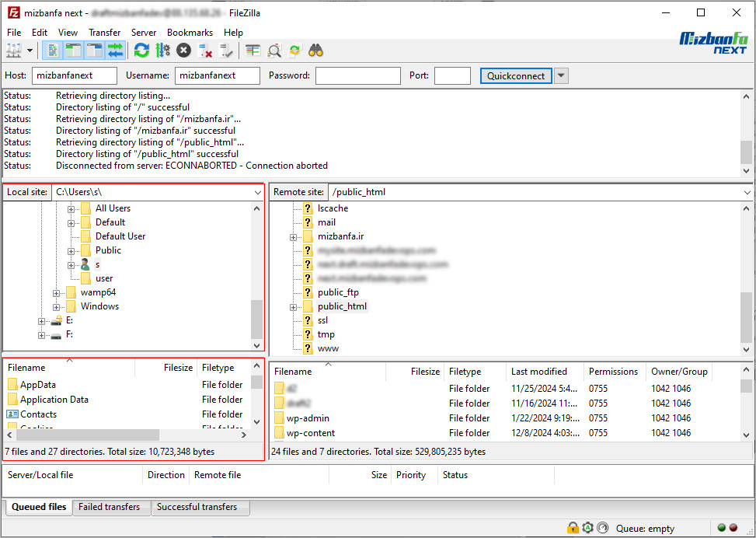Image resolution: width=756 pixels, height=538 pixels.
Task: Select the user profile folder 's'
Action: 97,264
